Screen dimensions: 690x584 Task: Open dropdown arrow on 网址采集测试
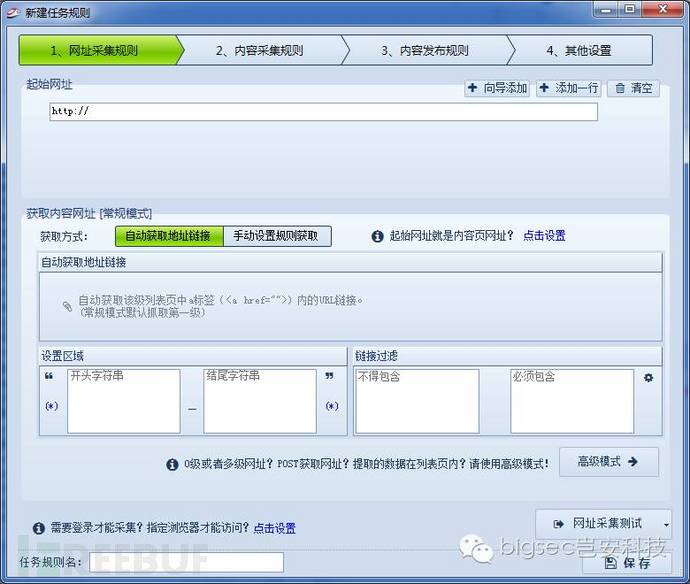tap(666, 525)
